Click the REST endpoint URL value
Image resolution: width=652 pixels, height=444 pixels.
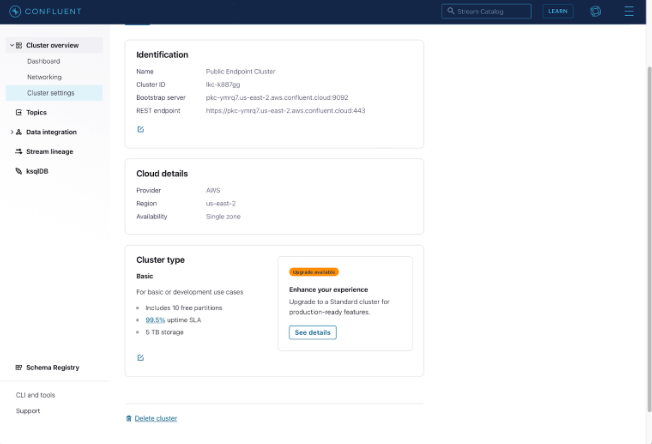click(285, 111)
